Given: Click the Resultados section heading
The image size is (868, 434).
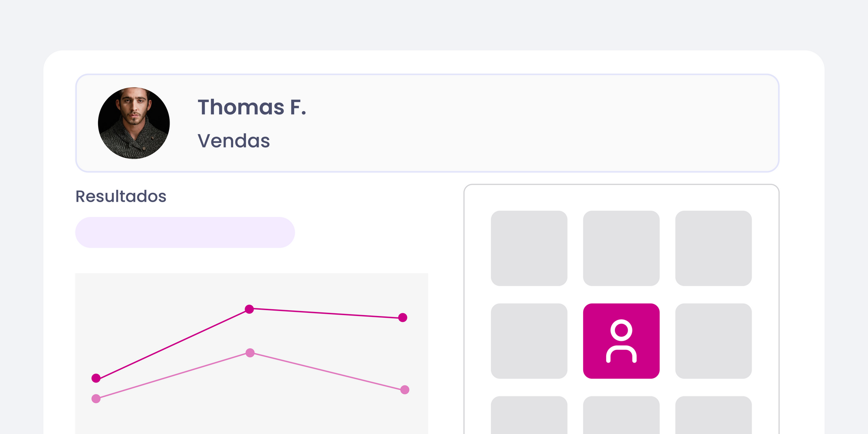Looking at the screenshot, I should [121, 196].
